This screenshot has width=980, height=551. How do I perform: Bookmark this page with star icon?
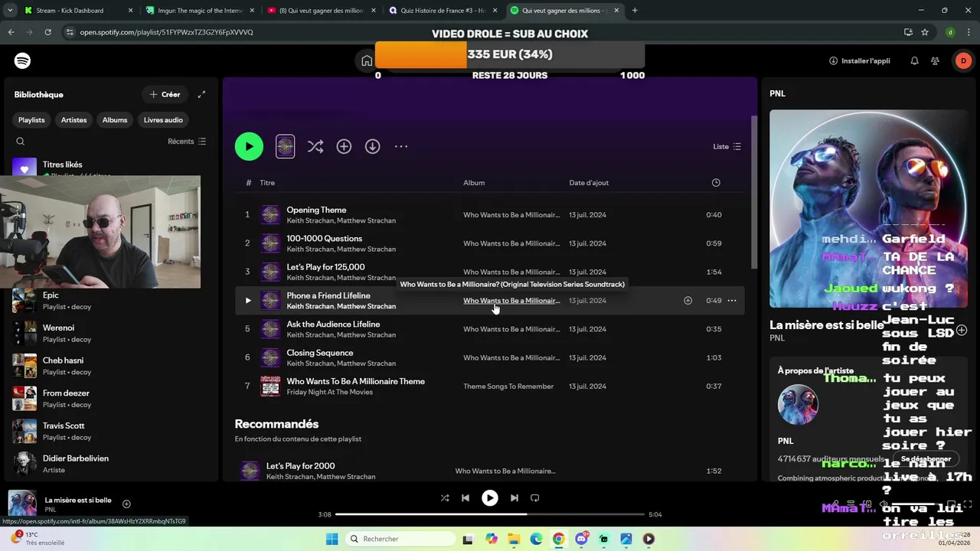[925, 32]
